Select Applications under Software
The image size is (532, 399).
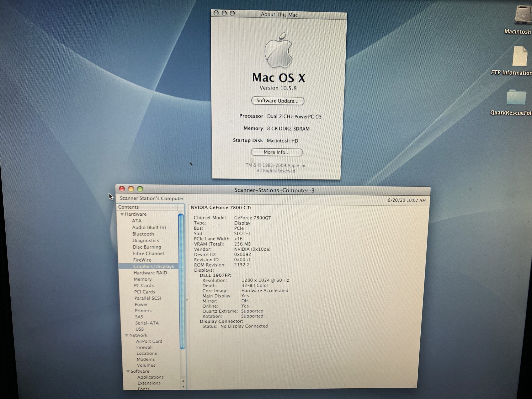click(x=150, y=377)
